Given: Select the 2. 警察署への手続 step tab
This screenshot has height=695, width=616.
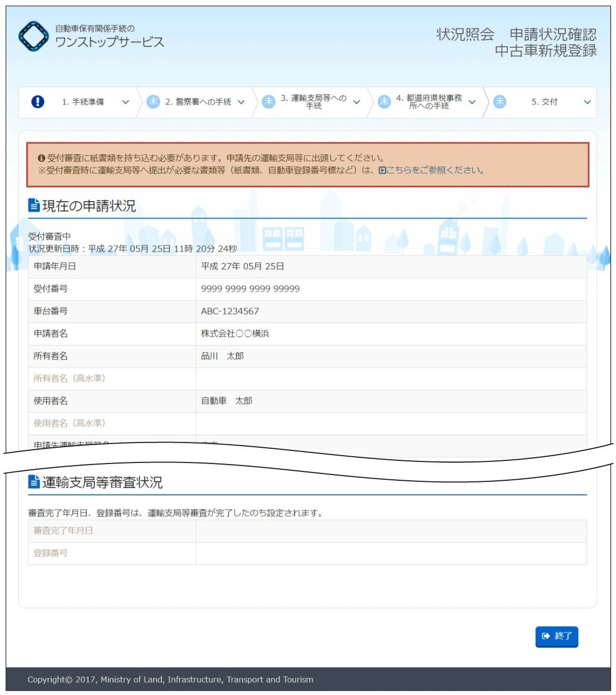Looking at the screenshot, I should [195, 102].
